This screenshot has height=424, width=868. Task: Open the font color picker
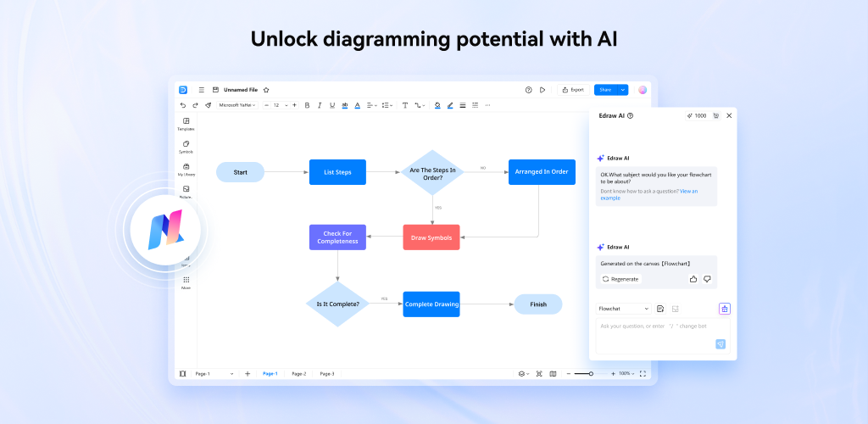coord(357,105)
